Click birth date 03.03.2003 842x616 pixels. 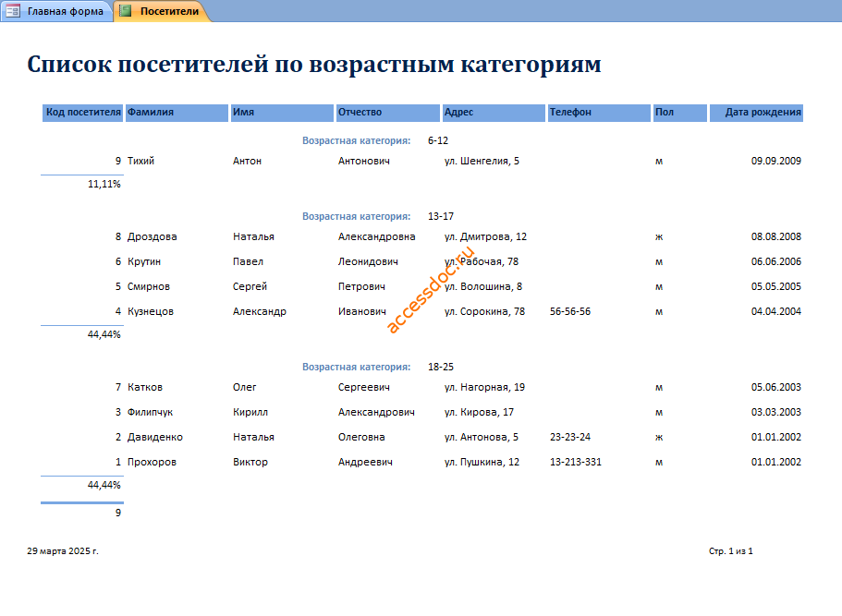(x=776, y=412)
